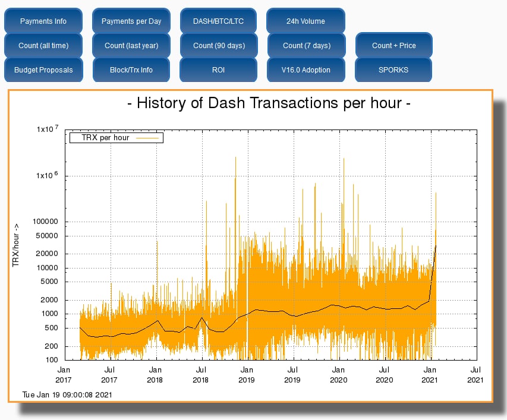Go to Budget Proposals

pos(43,70)
